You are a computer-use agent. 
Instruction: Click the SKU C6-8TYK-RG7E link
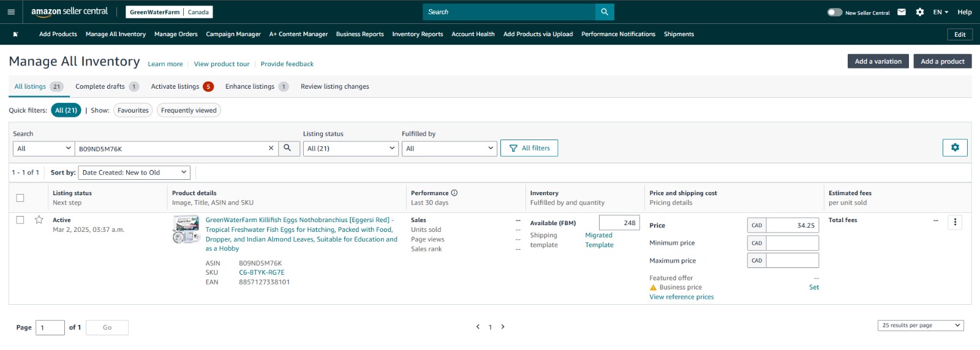[x=262, y=273]
